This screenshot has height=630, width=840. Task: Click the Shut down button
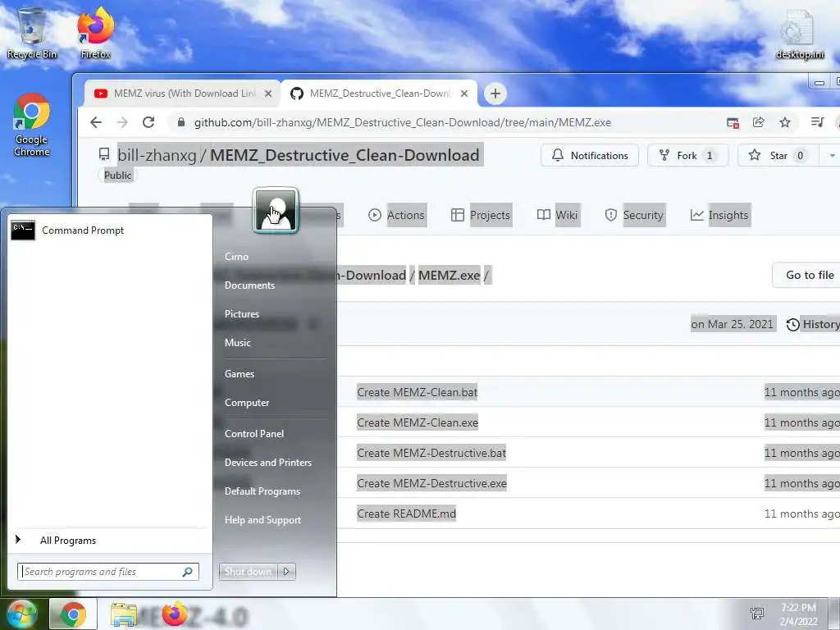248,572
